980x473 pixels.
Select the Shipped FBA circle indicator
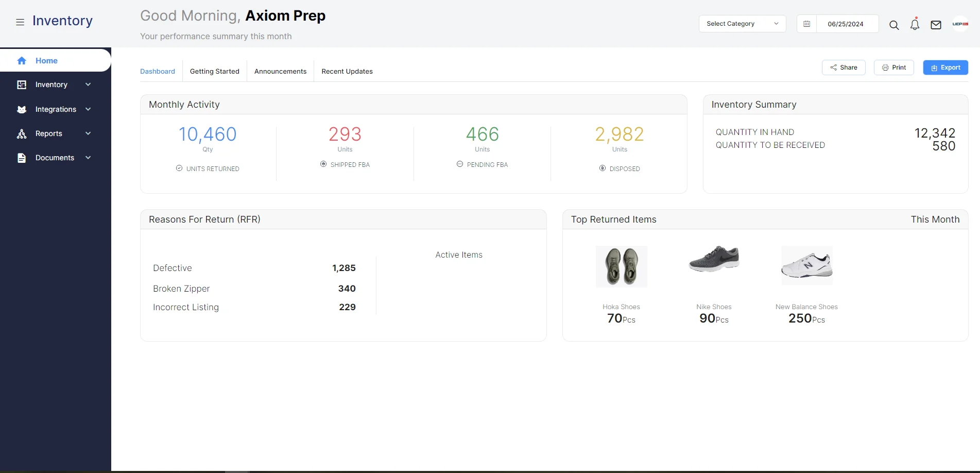(323, 164)
